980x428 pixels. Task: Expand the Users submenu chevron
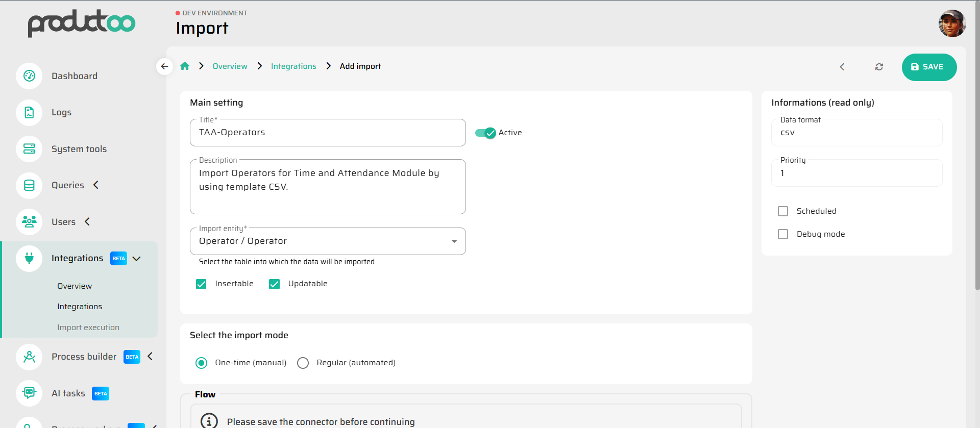pos(87,222)
